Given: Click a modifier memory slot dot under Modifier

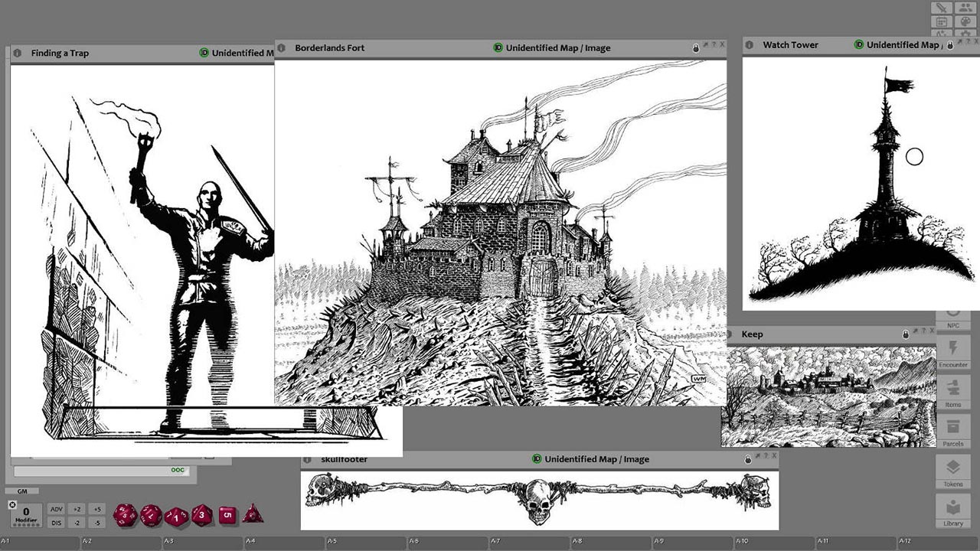Looking at the screenshot, I should (24, 526).
